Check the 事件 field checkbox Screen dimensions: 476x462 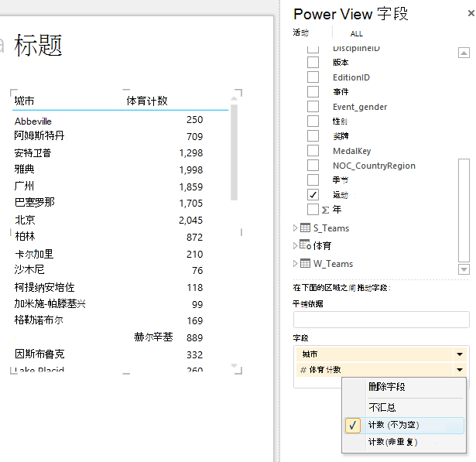coord(313,91)
